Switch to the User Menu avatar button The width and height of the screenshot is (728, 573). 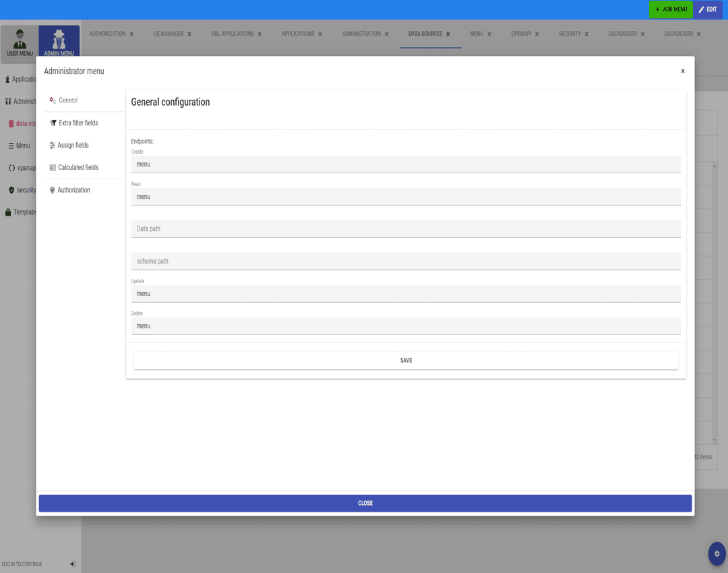[20, 42]
